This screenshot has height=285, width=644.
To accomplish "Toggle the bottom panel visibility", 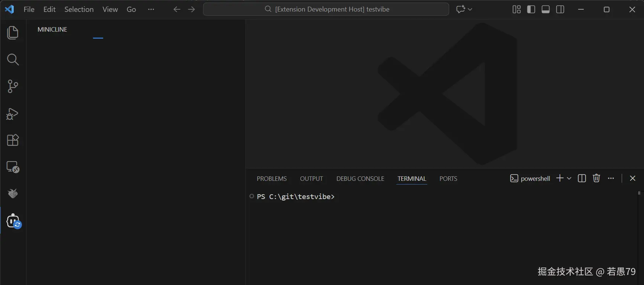I will [545, 9].
